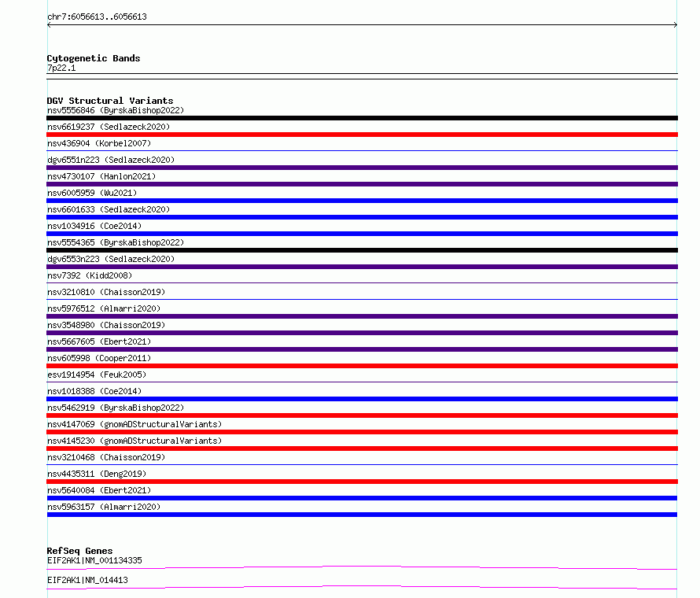The height and width of the screenshot is (598, 700).
Task: Click the blue bar under nsv6005959
Action: [x=362, y=201]
